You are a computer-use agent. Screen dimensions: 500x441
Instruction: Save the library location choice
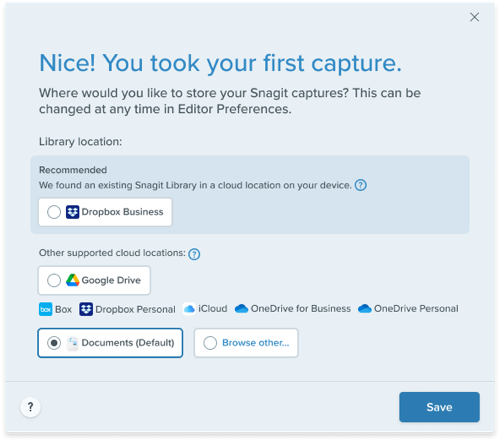click(439, 407)
